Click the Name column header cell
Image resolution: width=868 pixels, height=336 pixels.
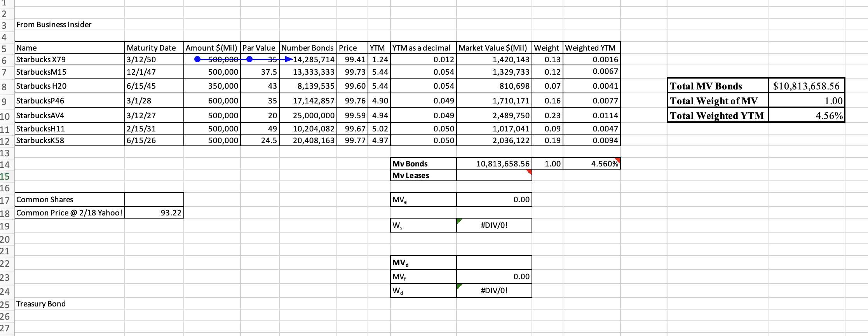pos(70,48)
